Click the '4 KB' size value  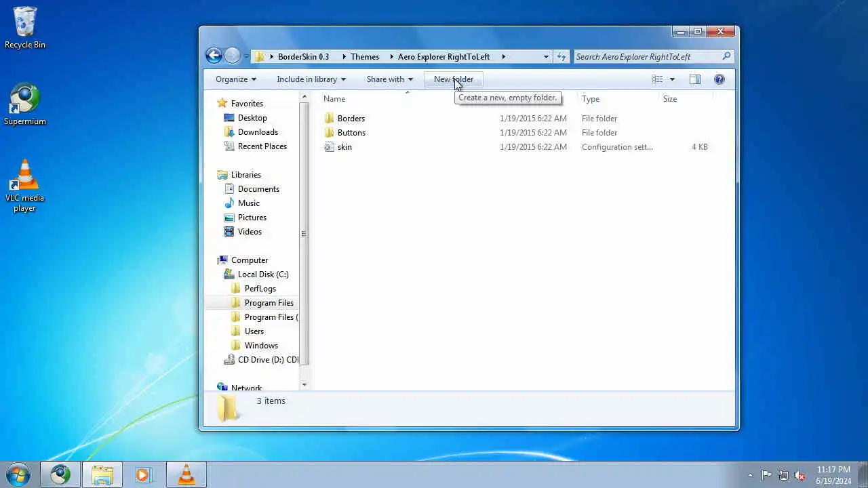700,146
